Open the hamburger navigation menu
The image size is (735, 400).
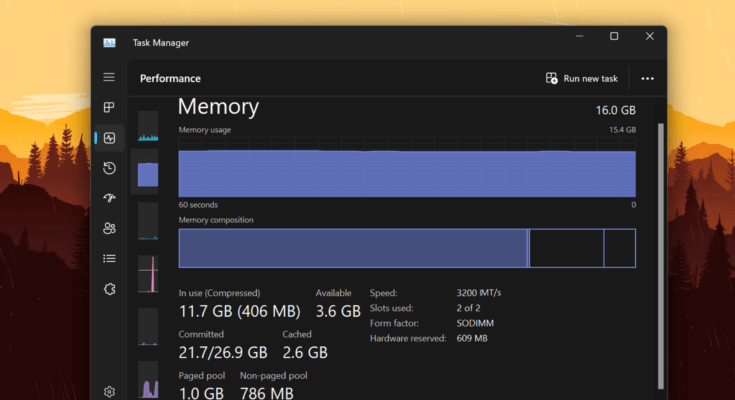(x=109, y=77)
